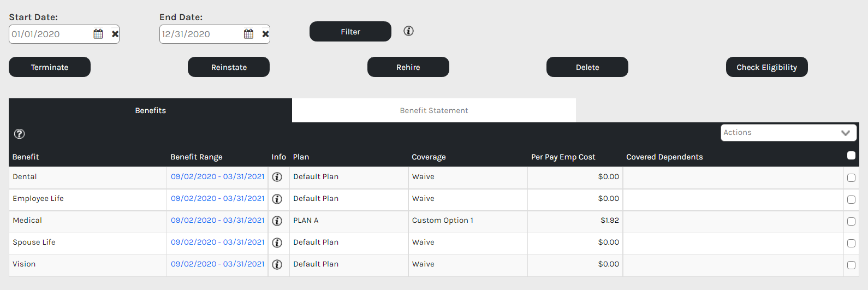The image size is (868, 290).
Task: Click into the End Date input field
Action: (200, 34)
